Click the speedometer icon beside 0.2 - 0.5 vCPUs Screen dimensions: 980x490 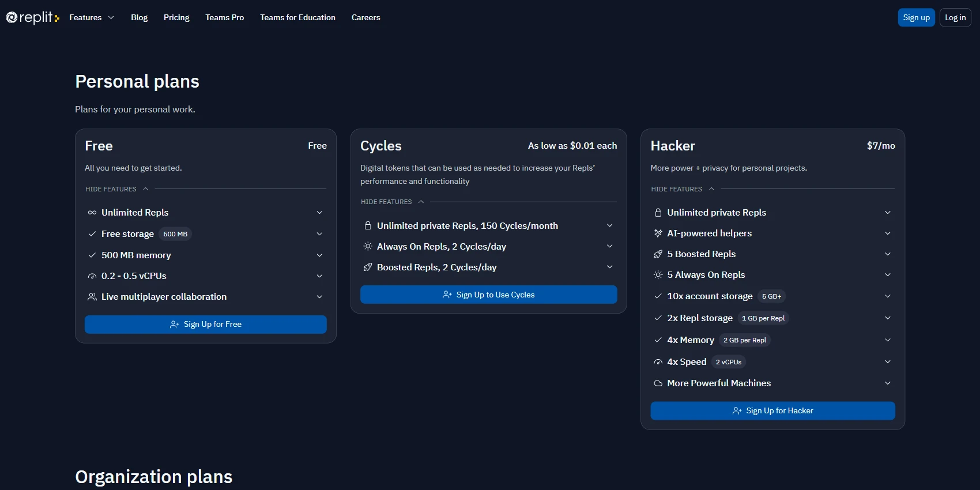coord(92,276)
